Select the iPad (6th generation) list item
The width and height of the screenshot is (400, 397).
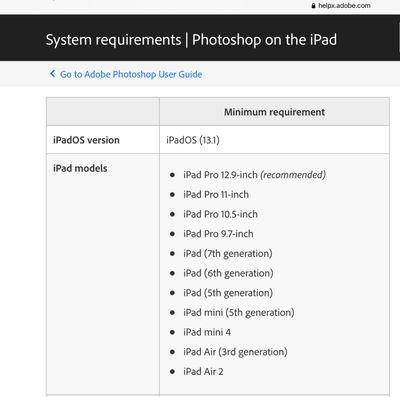(x=228, y=273)
